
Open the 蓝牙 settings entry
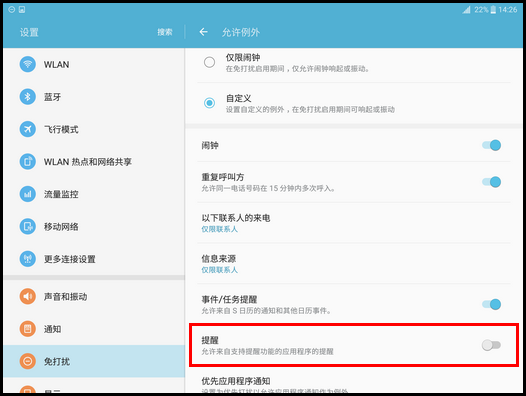tap(94, 97)
